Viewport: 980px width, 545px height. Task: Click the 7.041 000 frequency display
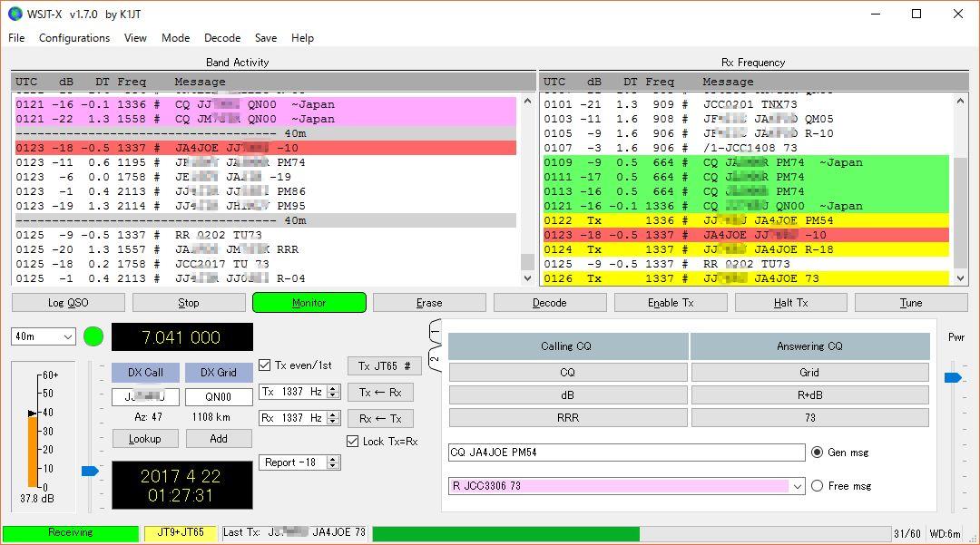181,337
